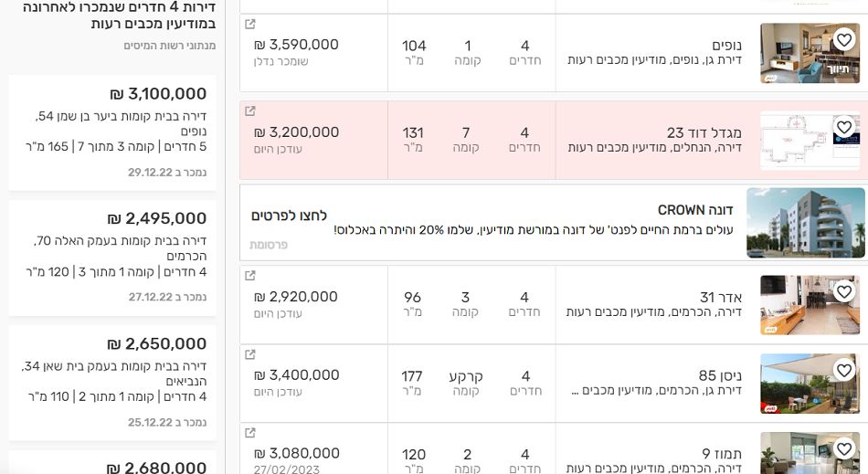
Task: Open the דונה CROWN building image
Action: [805, 223]
